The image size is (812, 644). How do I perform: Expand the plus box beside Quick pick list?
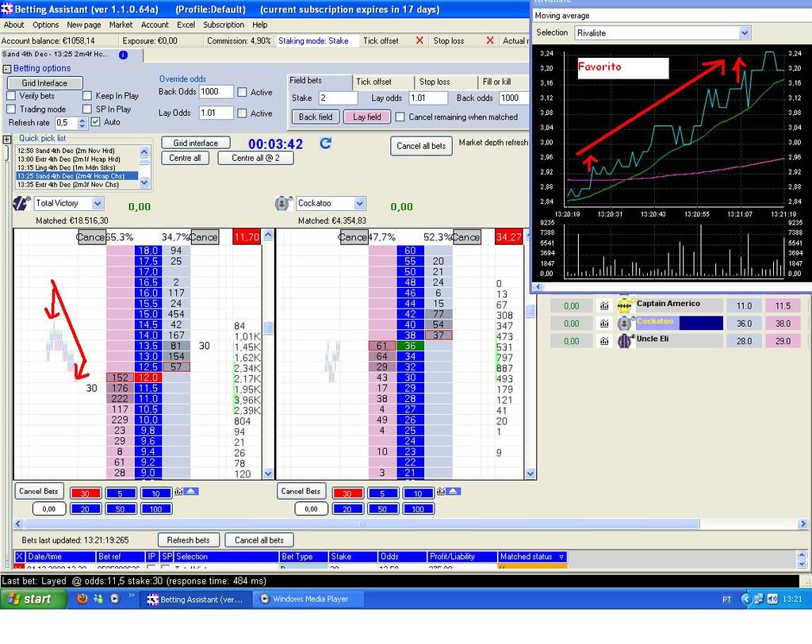[x=6, y=139]
